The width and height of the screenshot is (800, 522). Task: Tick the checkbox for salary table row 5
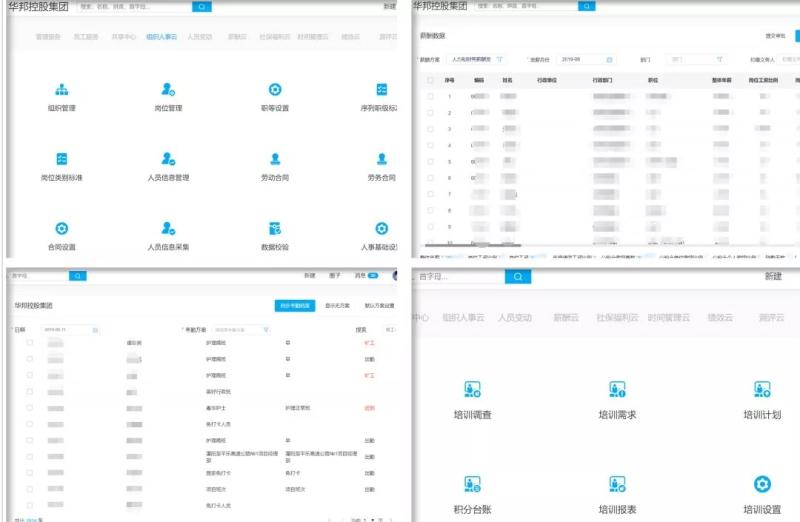point(430,162)
